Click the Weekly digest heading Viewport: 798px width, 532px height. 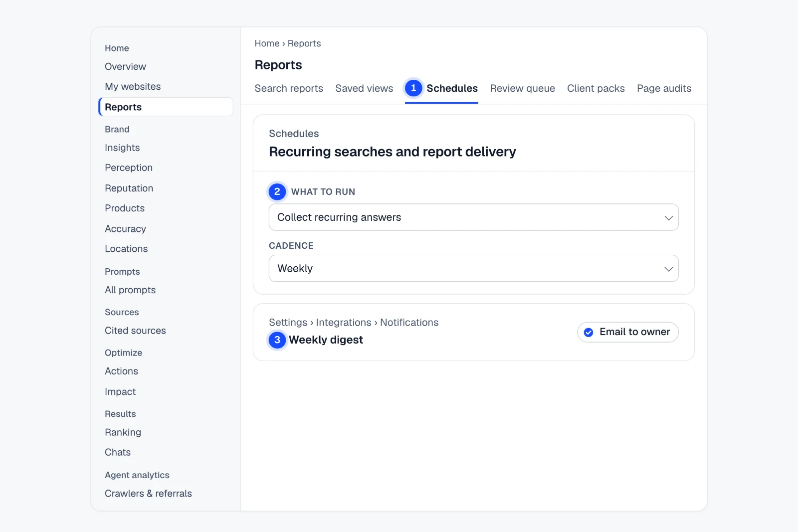pos(326,340)
